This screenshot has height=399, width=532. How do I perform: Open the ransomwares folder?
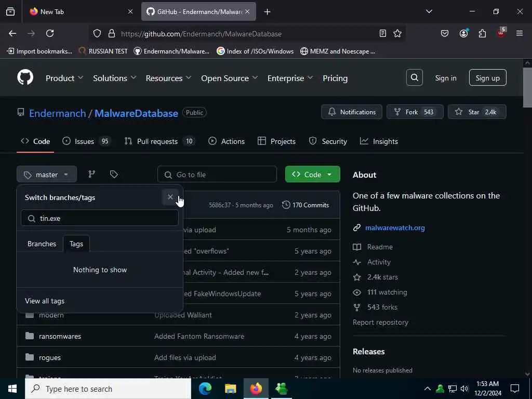pos(60,336)
